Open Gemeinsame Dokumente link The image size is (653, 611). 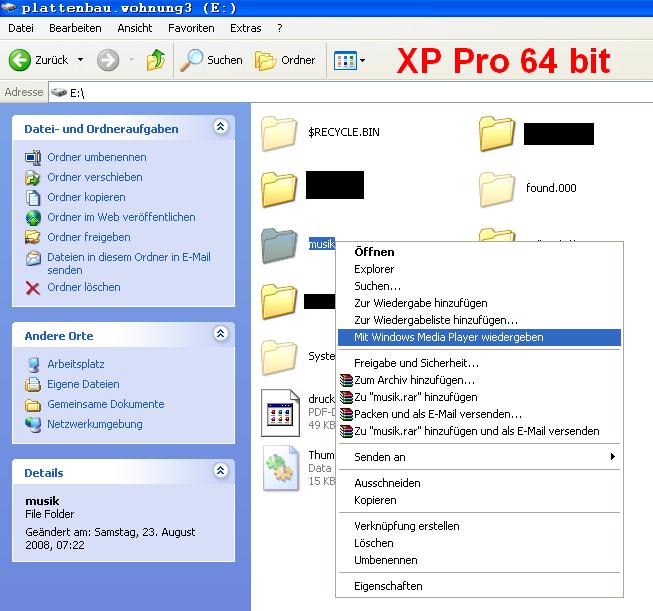point(106,404)
